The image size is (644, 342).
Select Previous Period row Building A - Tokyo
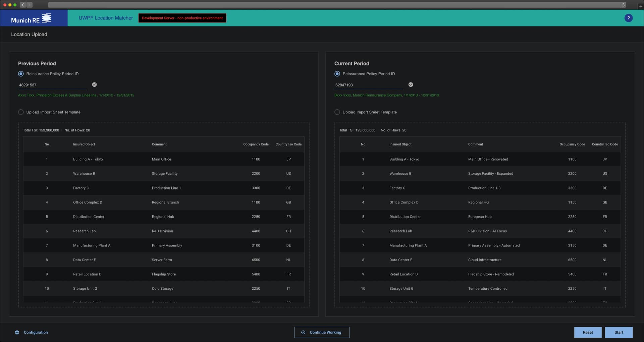(164, 159)
